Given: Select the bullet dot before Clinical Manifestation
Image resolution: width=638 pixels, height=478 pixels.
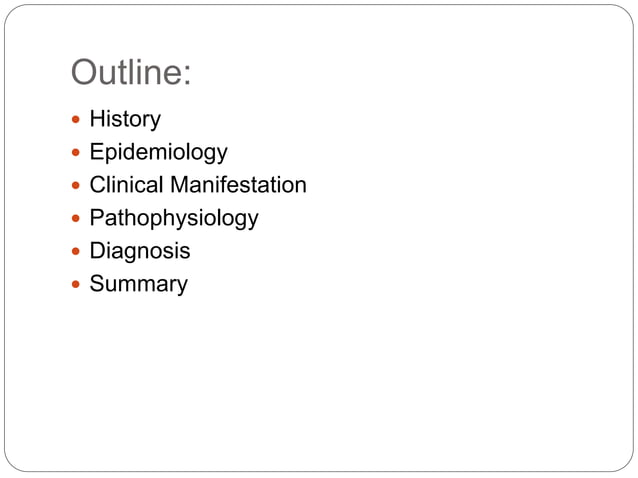Looking at the screenshot, I should coord(76,185).
